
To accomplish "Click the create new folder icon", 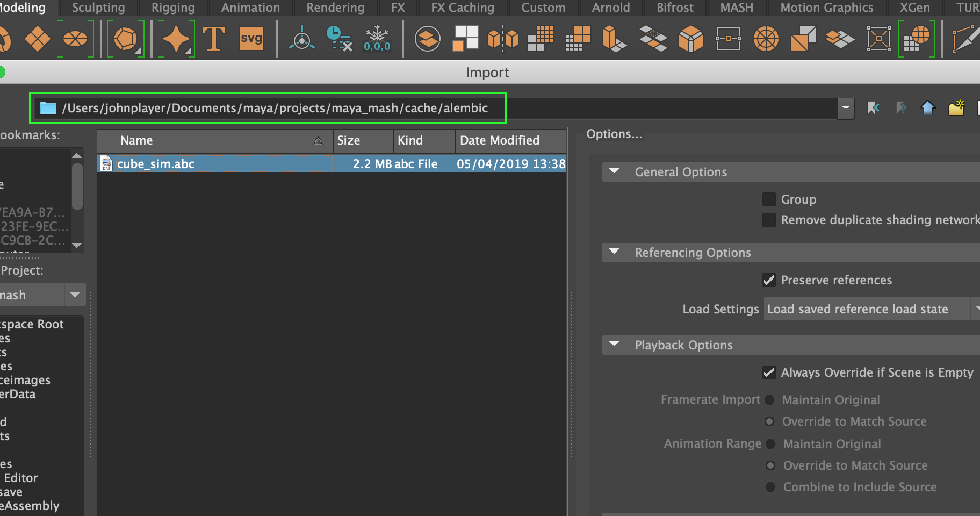I will click(956, 107).
